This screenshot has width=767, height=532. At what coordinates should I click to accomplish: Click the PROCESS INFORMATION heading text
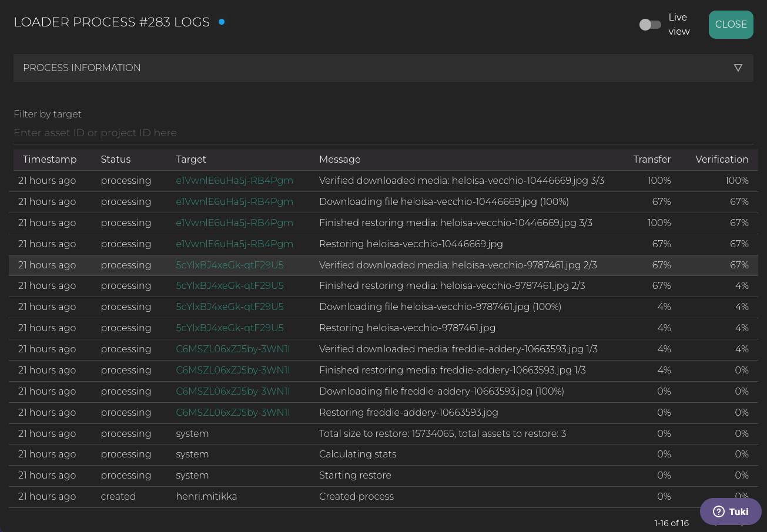(82, 68)
